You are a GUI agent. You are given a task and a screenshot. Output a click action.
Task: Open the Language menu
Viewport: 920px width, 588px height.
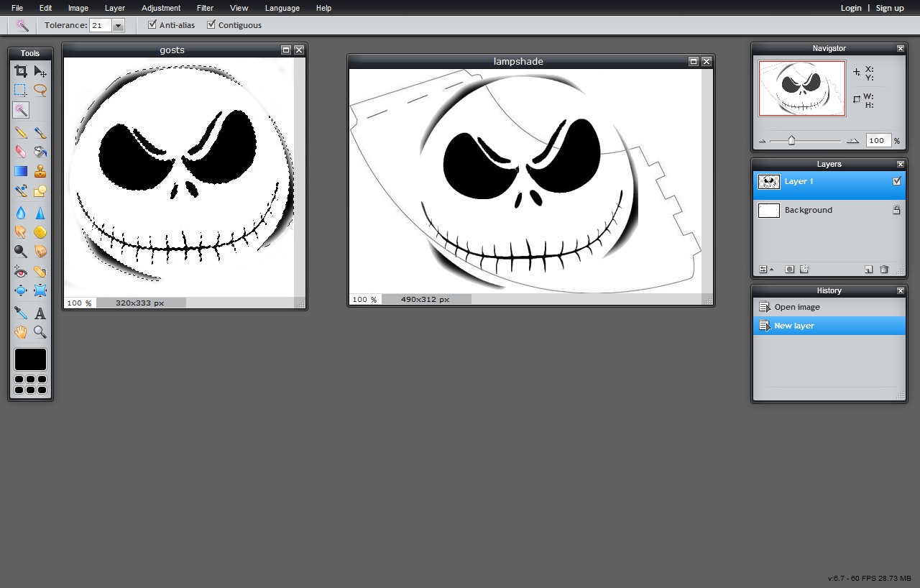[282, 8]
